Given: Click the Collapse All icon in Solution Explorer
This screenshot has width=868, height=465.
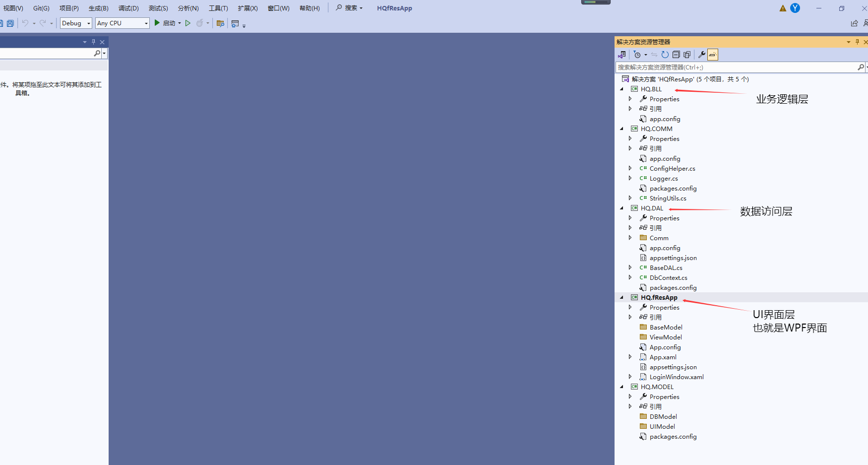Looking at the screenshot, I should point(676,55).
